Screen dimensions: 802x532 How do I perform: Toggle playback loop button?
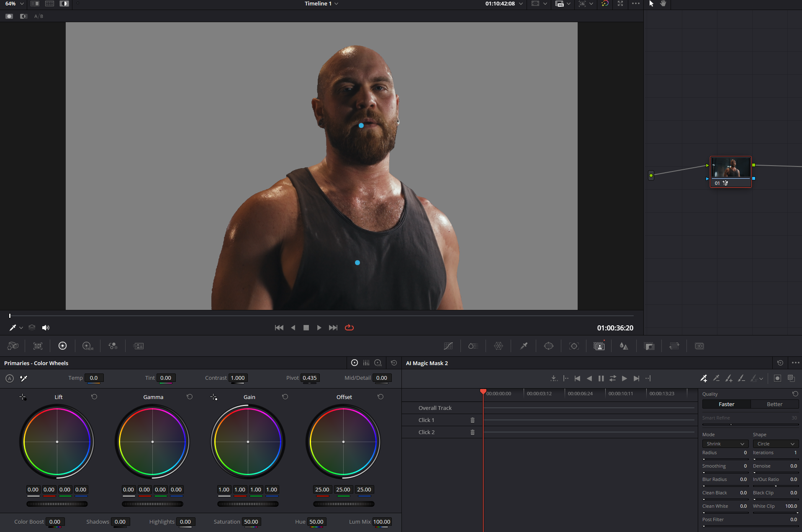[349, 327]
